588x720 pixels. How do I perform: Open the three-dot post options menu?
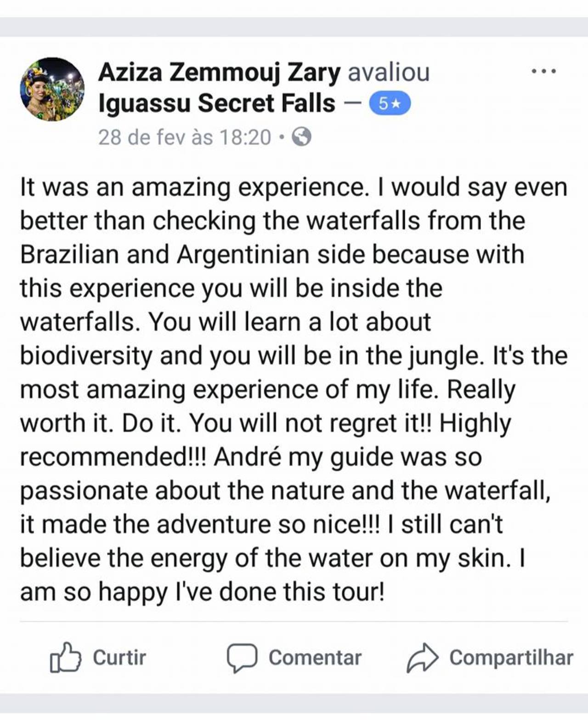click(543, 72)
